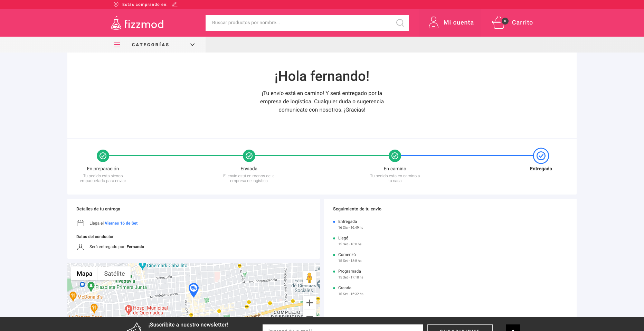Click the 16 Dic - 16:49 hs timestamp
Image resolution: width=644 pixels, height=331 pixels.
pyautogui.click(x=351, y=228)
